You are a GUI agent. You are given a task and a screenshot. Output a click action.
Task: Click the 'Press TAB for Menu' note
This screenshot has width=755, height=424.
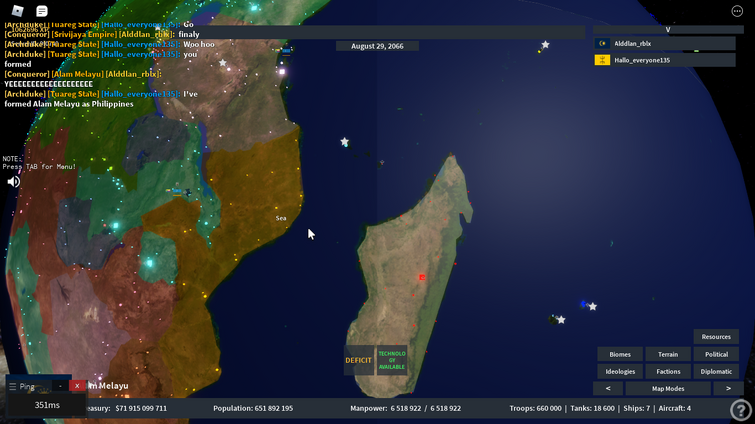coord(39,167)
